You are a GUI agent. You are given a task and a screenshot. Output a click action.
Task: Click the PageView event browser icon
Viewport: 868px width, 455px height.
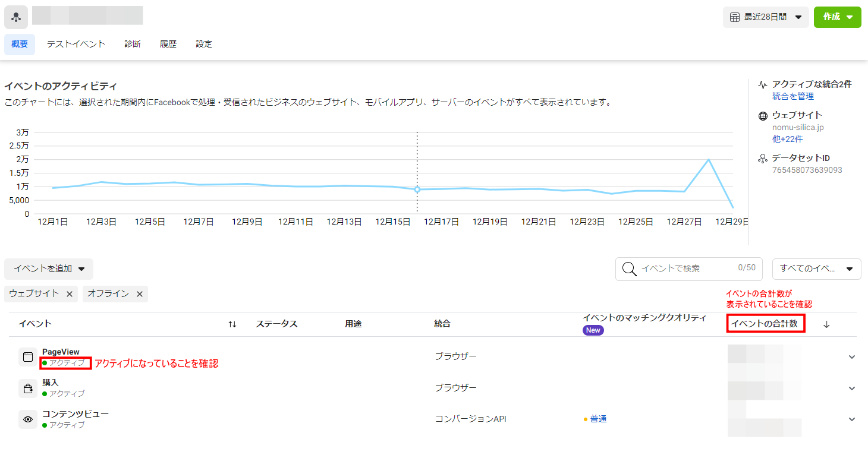tap(27, 357)
